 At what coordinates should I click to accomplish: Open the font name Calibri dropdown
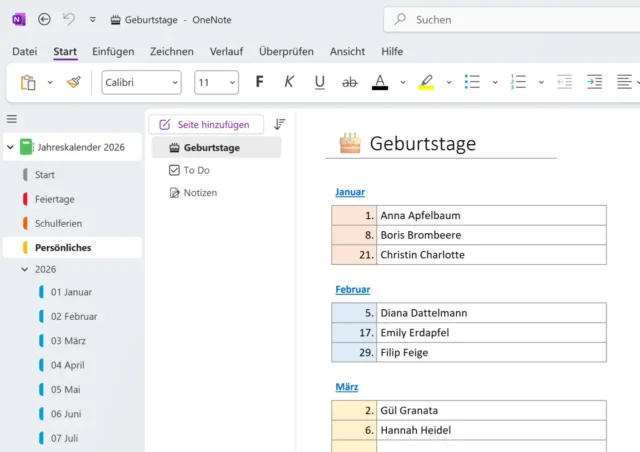pos(141,82)
